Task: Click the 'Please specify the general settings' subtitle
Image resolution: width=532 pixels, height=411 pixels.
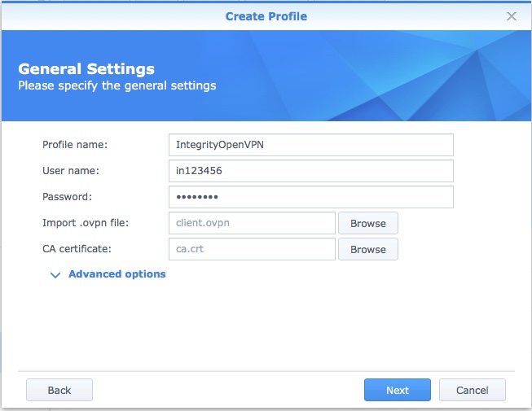Action: point(117,85)
